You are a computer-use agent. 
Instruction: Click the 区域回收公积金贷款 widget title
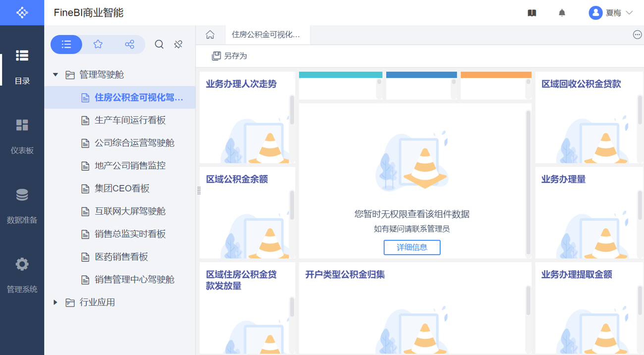tap(581, 84)
